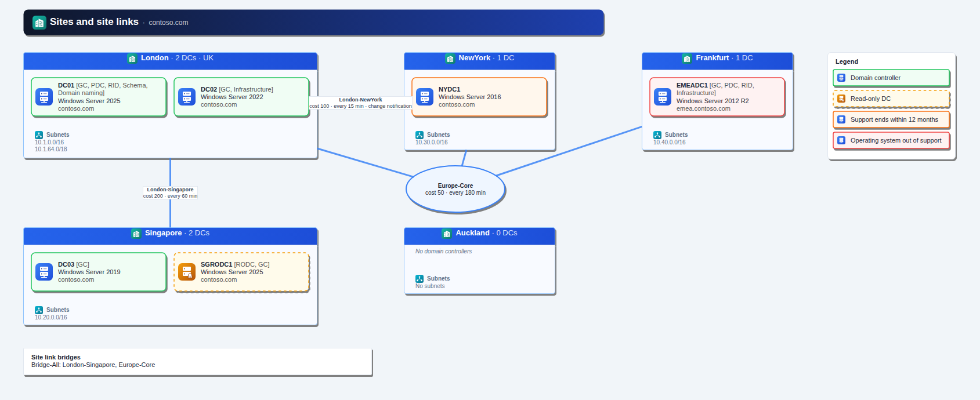Click emea.contoso.com under EMEADC1

click(x=703, y=109)
